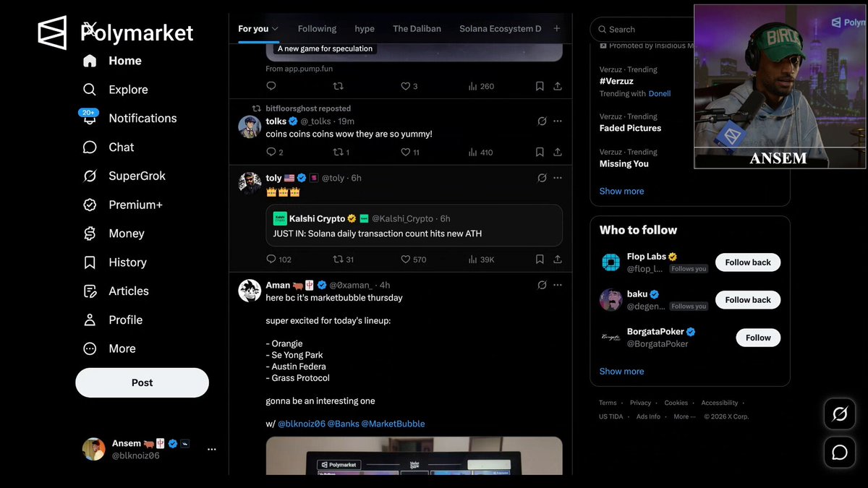Click the Search field
Viewport: 868px width, 488px height.
click(x=642, y=30)
